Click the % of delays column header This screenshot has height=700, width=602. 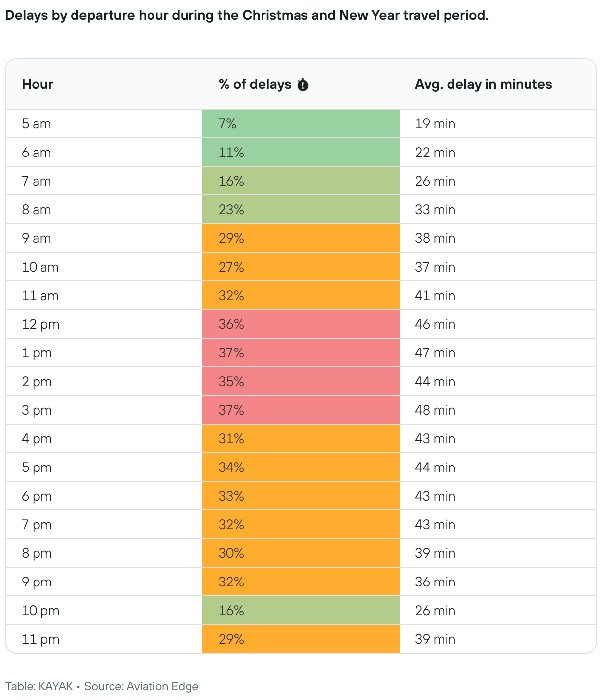coord(255,84)
